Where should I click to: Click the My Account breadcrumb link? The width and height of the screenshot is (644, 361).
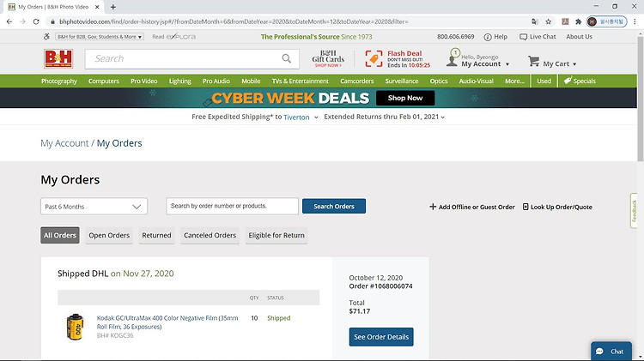(x=64, y=143)
